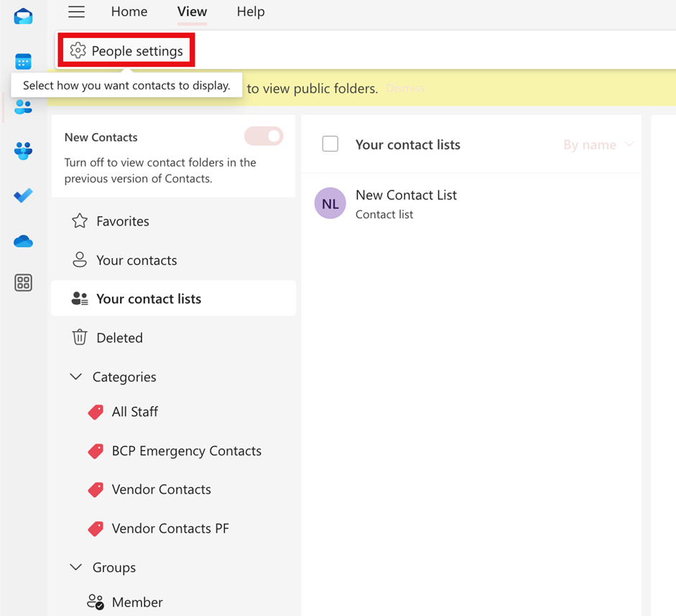Open the OneDrive cloud icon
This screenshot has height=616, width=676.
[x=23, y=241]
